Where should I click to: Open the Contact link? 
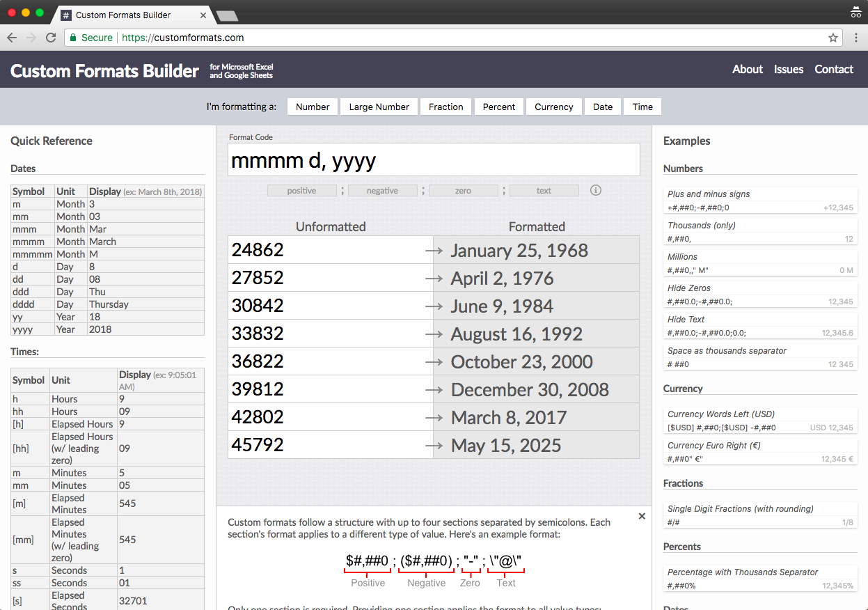[833, 69]
